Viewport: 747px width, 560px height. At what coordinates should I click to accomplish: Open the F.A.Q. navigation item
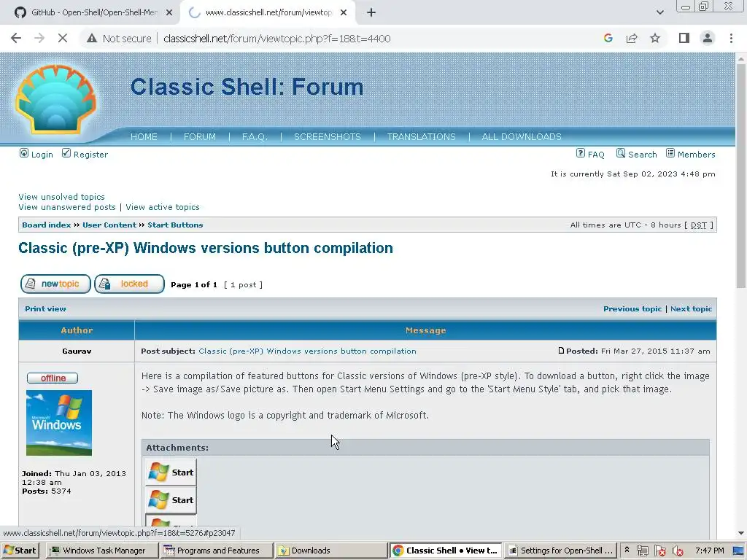pyautogui.click(x=255, y=136)
